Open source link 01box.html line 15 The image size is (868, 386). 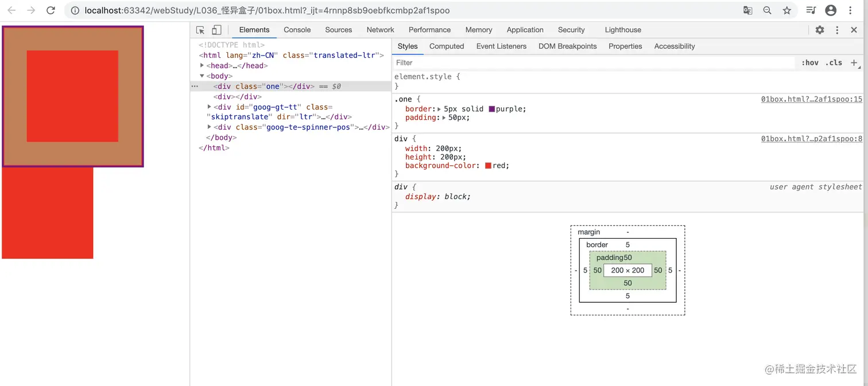coord(812,99)
